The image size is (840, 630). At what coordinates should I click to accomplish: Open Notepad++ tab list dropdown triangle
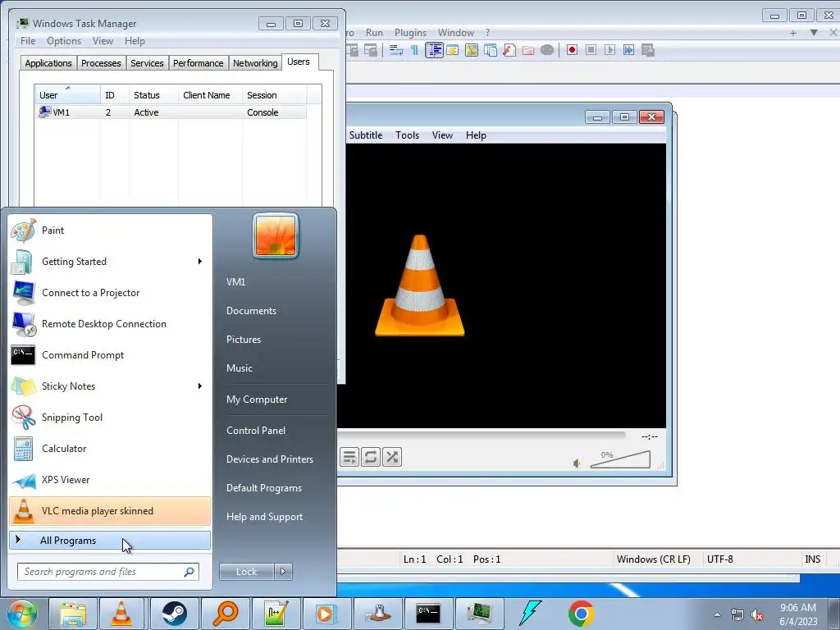pos(814,33)
